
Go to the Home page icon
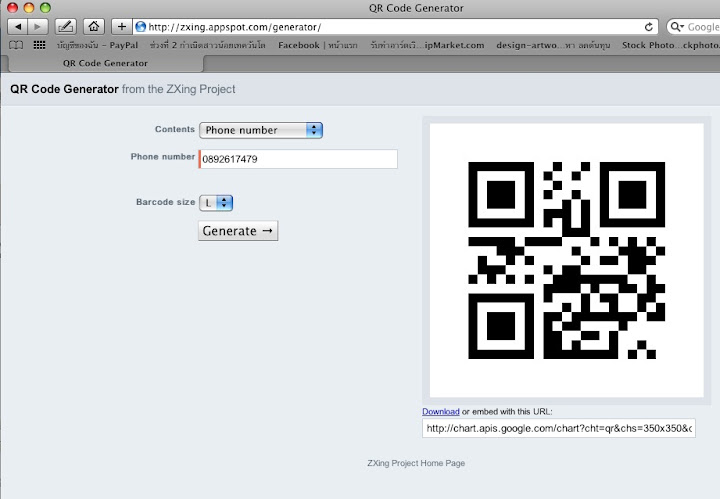(x=94, y=27)
